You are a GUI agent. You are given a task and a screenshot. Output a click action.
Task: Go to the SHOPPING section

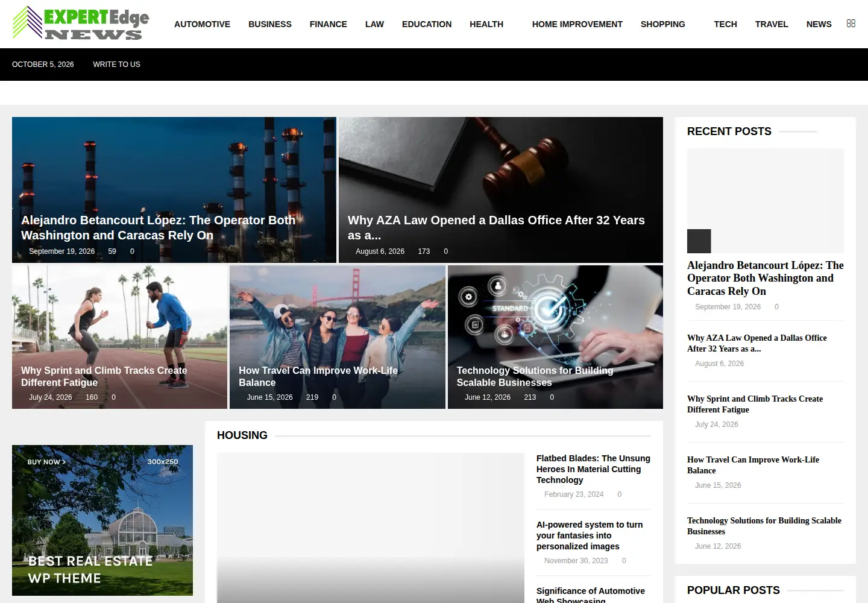point(663,24)
